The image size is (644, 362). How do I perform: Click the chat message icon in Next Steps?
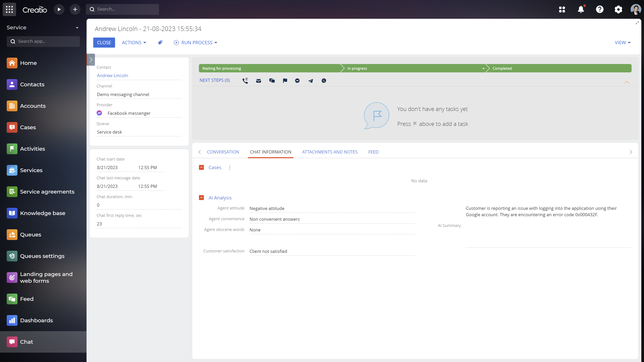coord(272,80)
